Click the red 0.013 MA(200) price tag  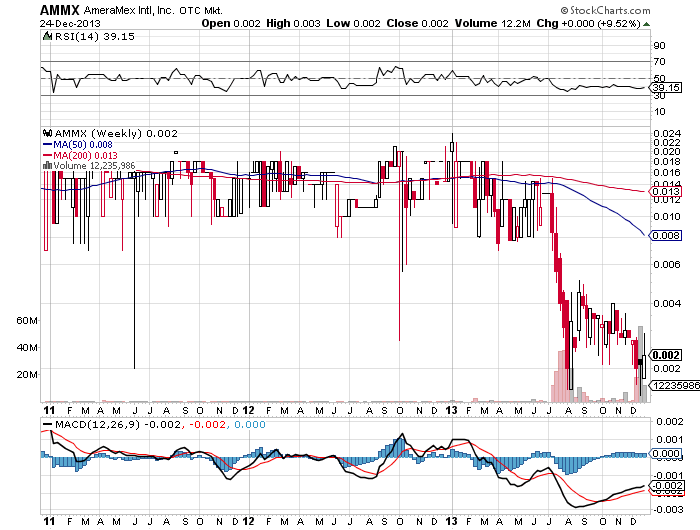[x=665, y=192]
